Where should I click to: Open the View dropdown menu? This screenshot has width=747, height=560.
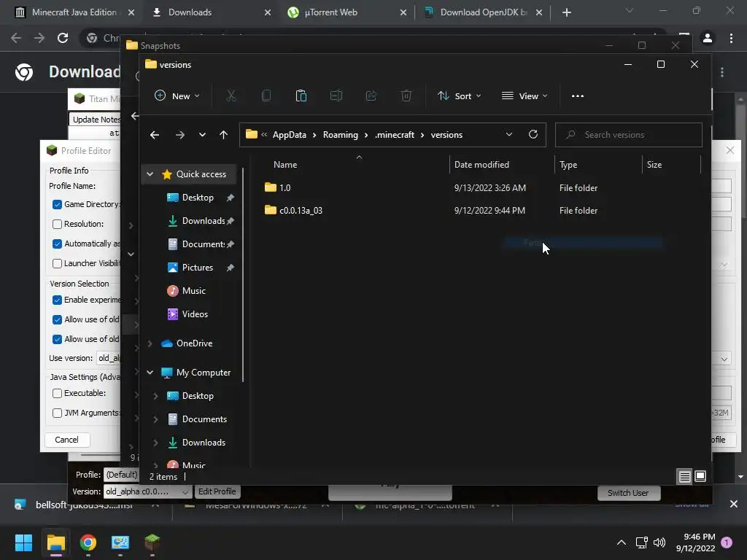(525, 96)
